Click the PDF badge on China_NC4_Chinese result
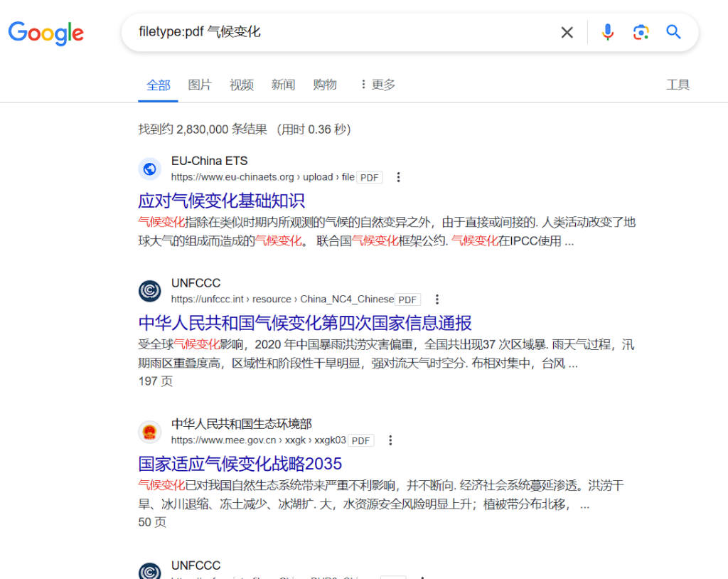 407,299
